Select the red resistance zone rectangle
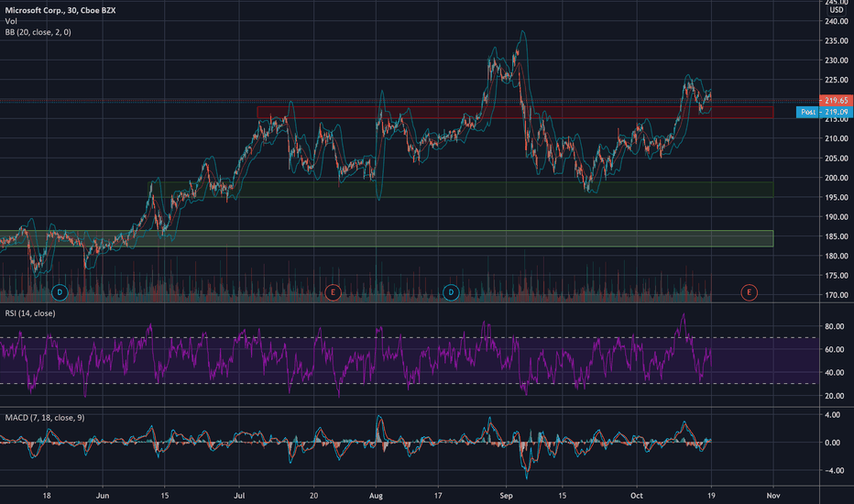 [515, 112]
